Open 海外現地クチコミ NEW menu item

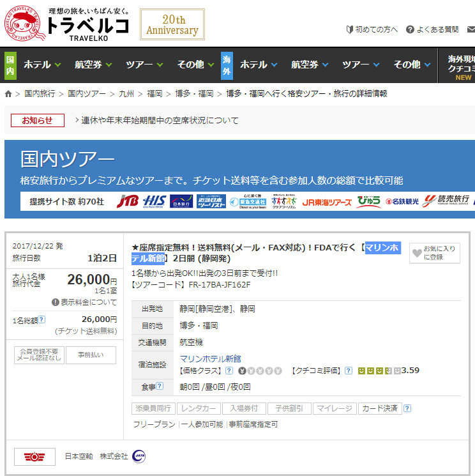459,65
